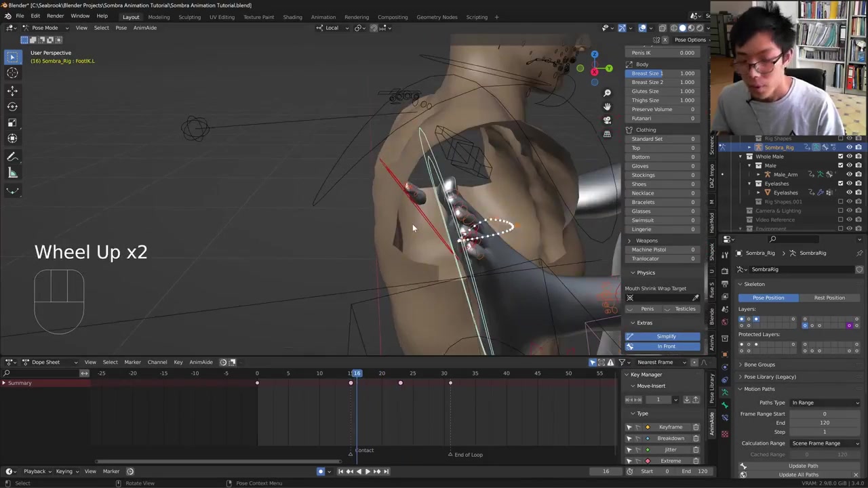This screenshot has width=868, height=488.
Task: Switch to the Animation workspace tab
Action: [323, 17]
